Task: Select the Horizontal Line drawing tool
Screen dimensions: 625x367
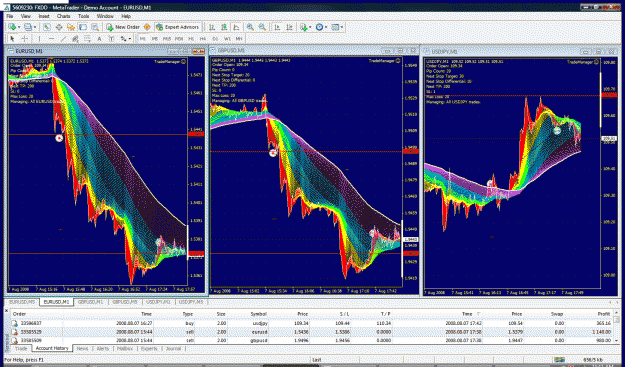Action: click(51, 39)
